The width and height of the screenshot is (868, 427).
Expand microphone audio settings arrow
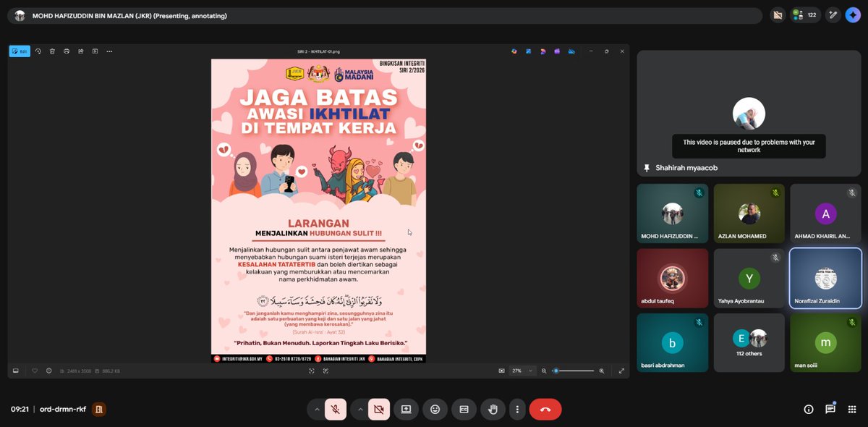tap(316, 410)
